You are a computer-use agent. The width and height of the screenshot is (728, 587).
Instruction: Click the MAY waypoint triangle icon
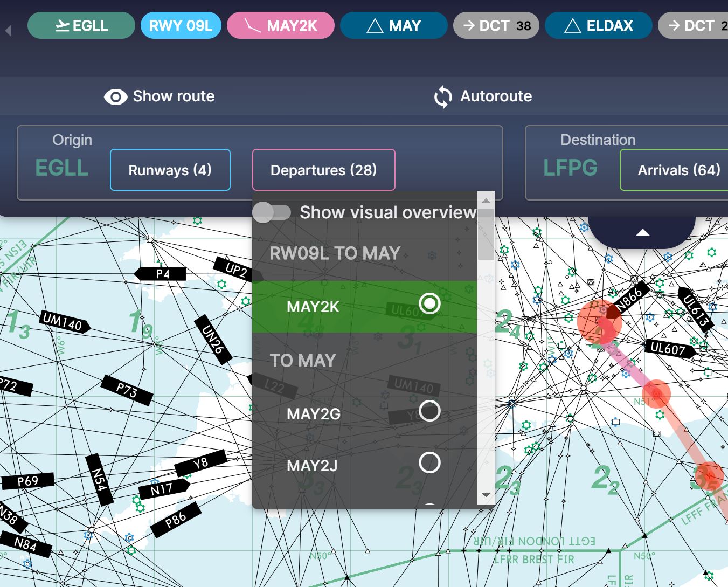(375, 26)
